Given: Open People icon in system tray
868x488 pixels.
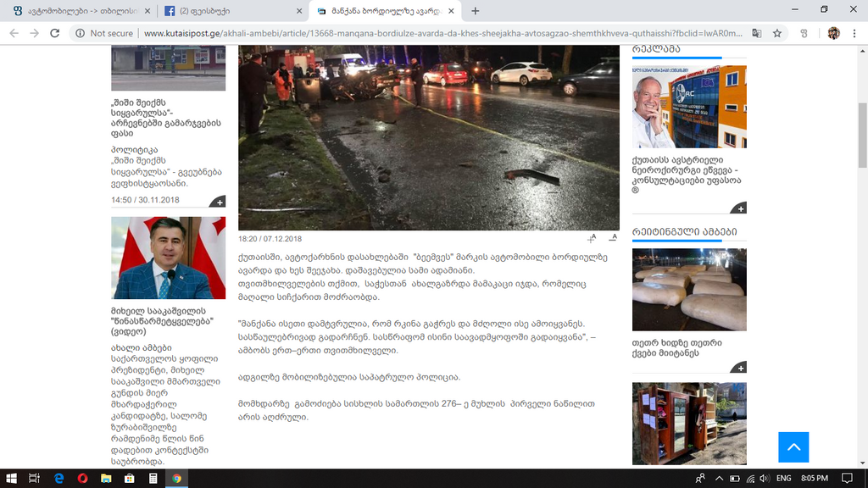Looking at the screenshot, I should pos(700,478).
